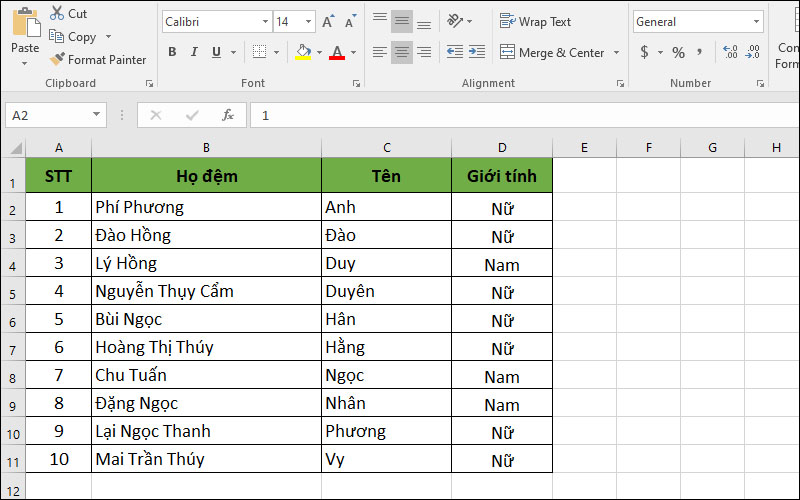The image size is (800, 500).
Task: Open General number format dropdown
Action: click(756, 22)
